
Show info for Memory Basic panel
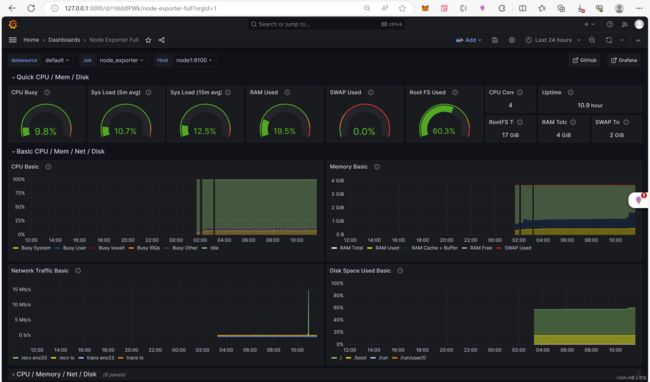click(377, 167)
